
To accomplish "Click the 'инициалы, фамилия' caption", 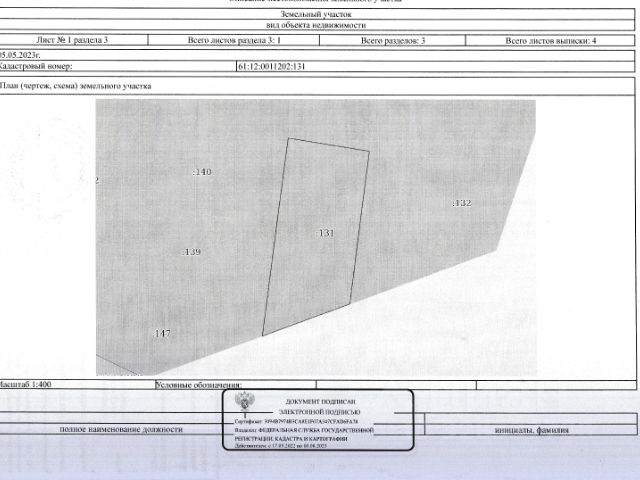I will (x=531, y=430).
